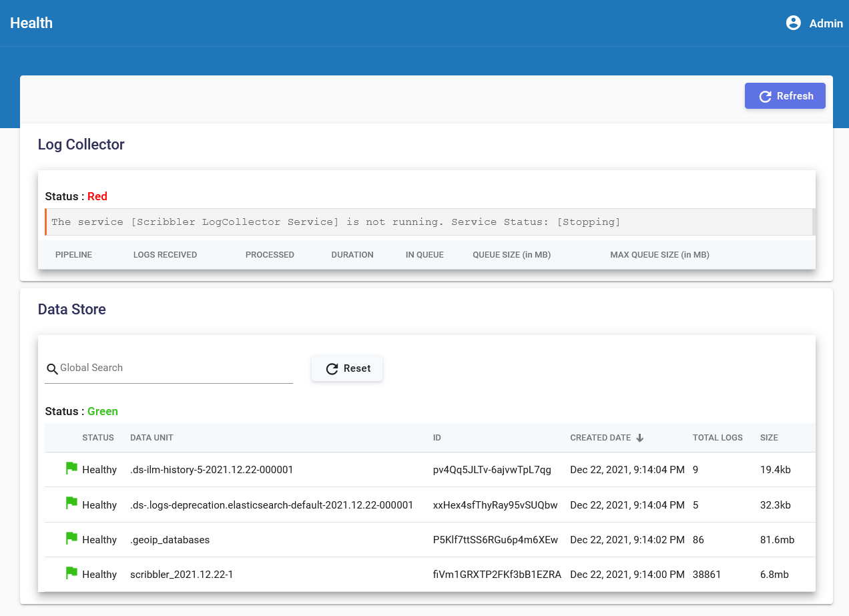Click the Created Date sort arrow icon
The width and height of the screenshot is (849, 616).
639,438
